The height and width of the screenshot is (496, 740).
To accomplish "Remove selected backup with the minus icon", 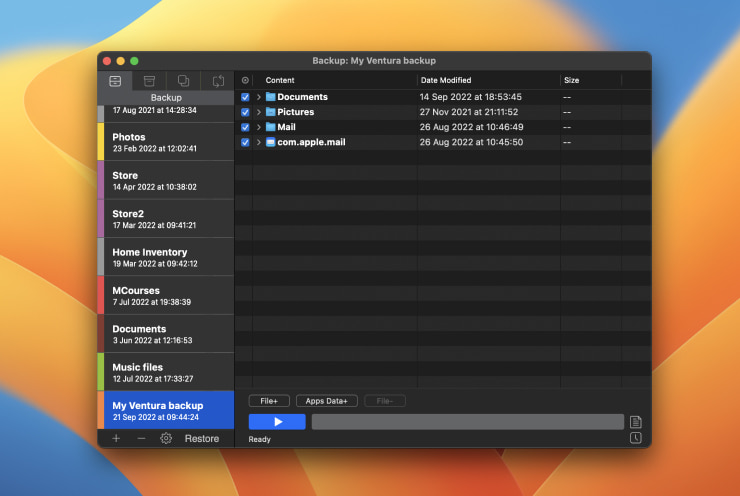I will [141, 438].
